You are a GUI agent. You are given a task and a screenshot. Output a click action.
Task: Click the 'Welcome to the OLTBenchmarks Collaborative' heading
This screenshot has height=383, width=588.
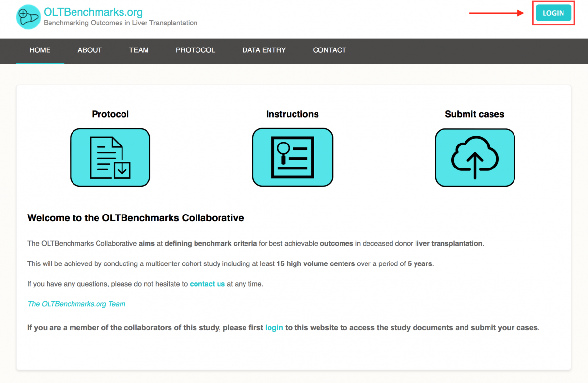coord(136,218)
